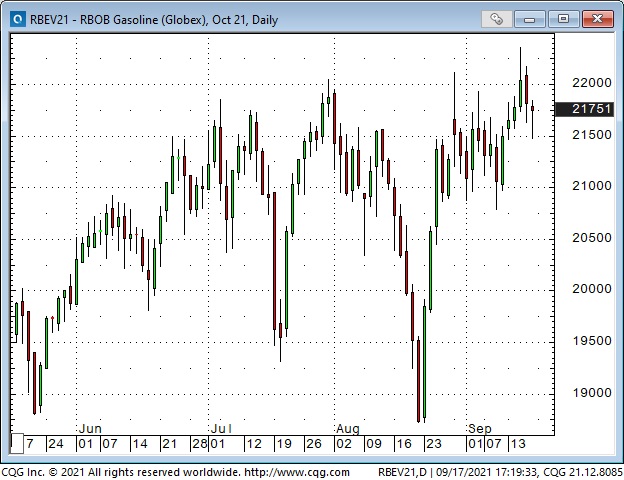Close the RBEV21 chart window
This screenshot has width=624, height=480.
click(x=597, y=19)
